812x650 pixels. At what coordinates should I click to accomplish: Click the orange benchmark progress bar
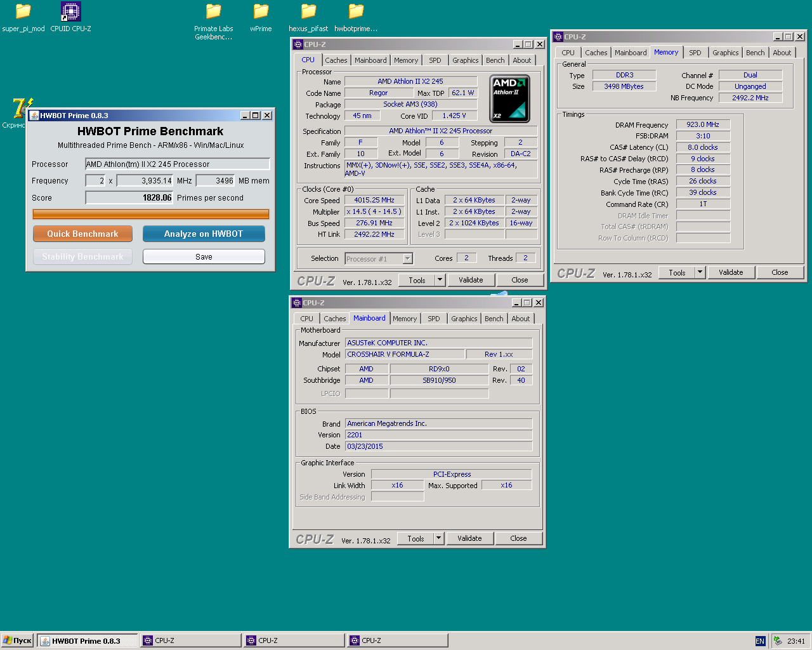151,214
